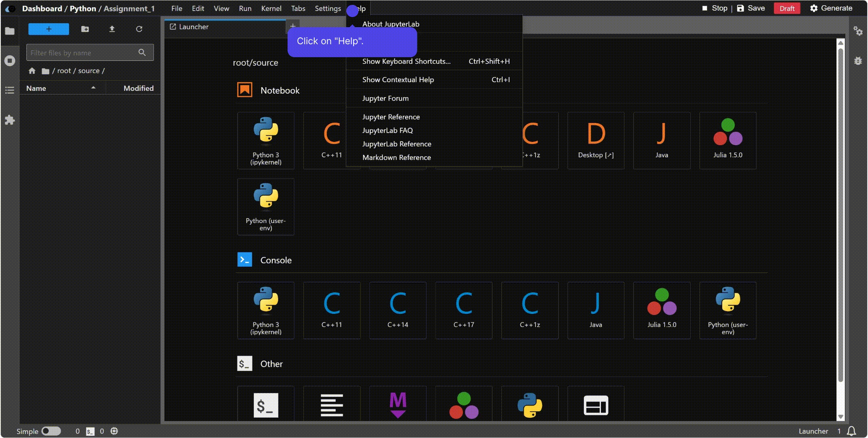Open C++11 console
The height and width of the screenshot is (438, 868).
coord(332,310)
